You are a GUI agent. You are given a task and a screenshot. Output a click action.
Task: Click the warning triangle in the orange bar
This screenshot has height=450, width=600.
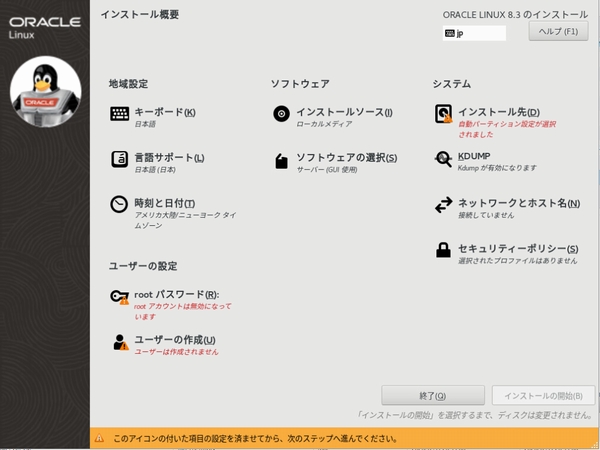[99, 438]
